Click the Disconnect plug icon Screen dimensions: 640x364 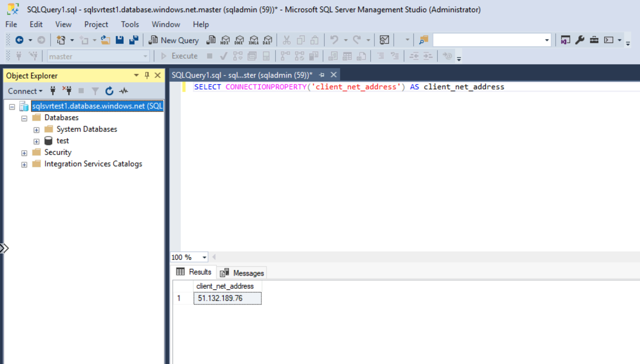[67, 91]
